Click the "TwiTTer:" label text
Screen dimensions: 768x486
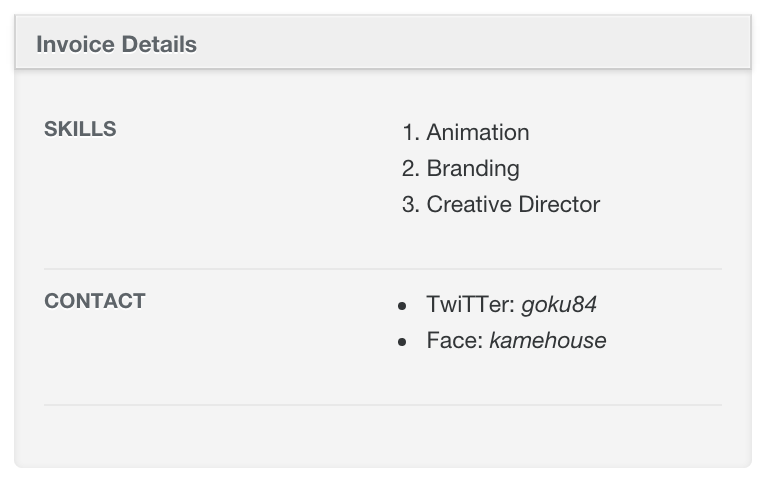pos(470,304)
